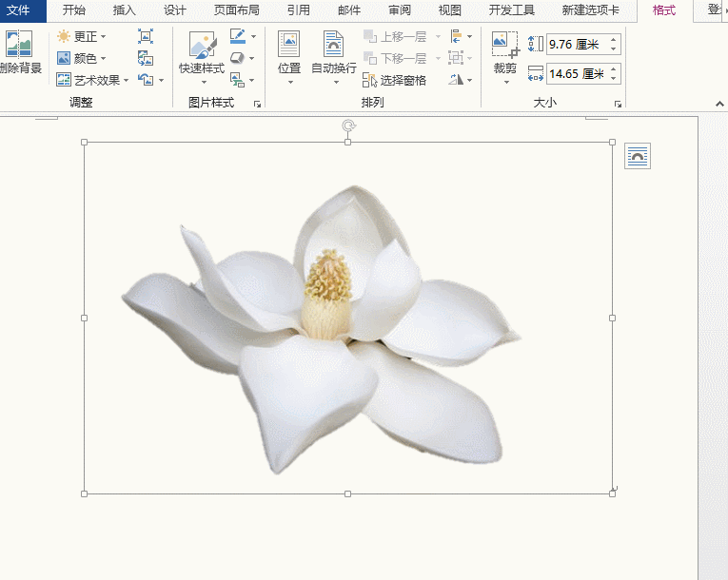
Task: Click the picture border pen icon
Action: click(238, 36)
